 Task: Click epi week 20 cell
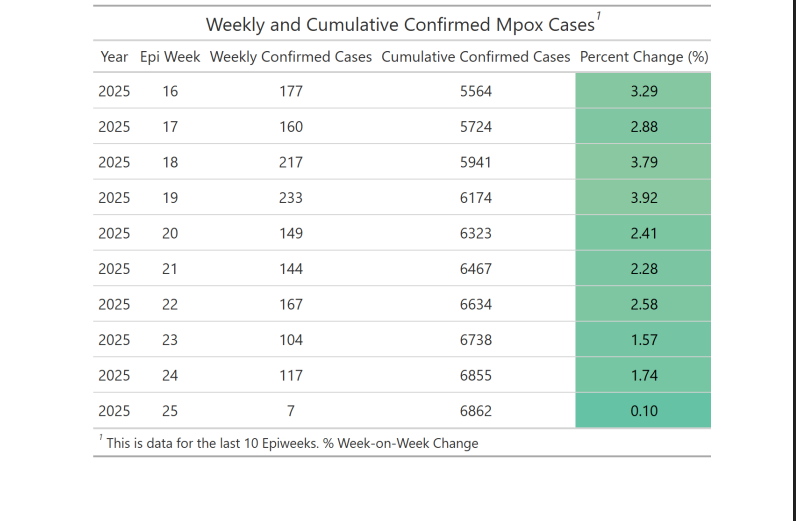(170, 234)
